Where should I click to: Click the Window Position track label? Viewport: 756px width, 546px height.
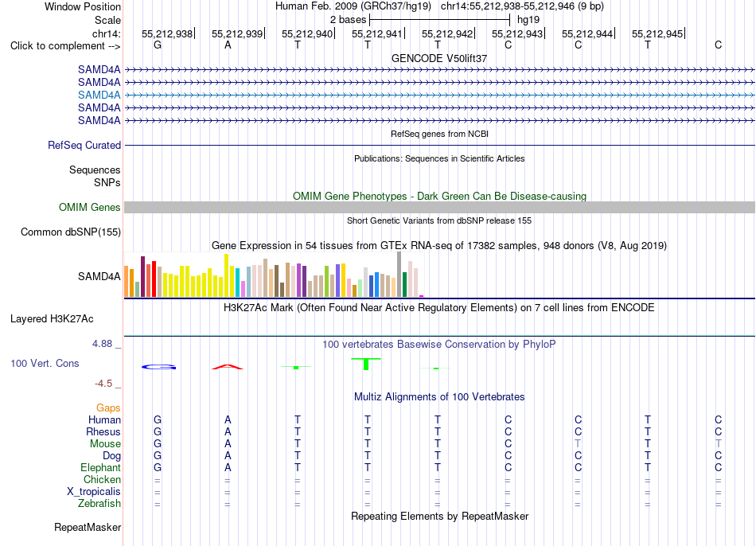pos(83,6)
